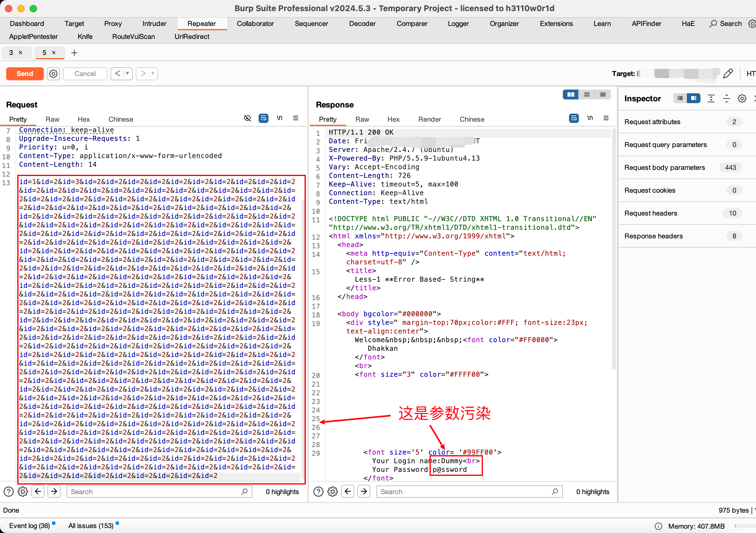Toggle show newline \n in Response panel
This screenshot has width=756, height=533.
590,118
